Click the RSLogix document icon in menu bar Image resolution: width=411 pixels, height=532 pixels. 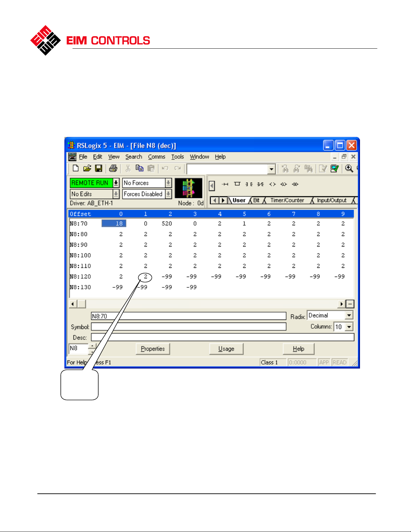tap(72, 157)
